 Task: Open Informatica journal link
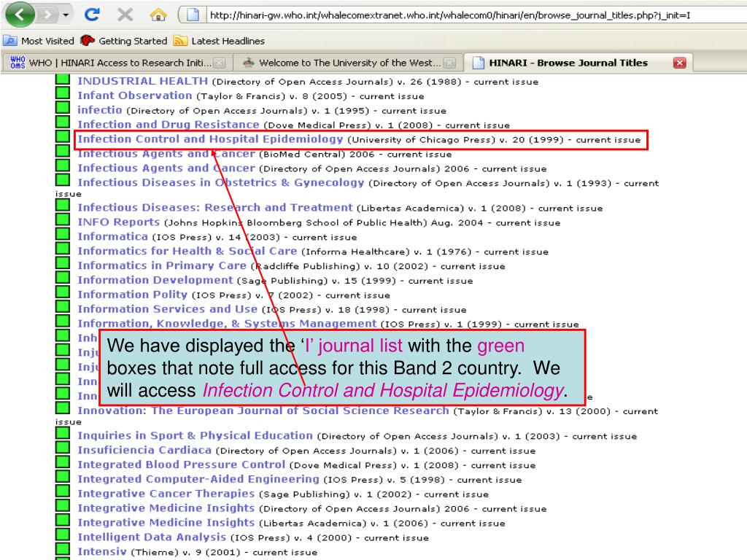click(x=112, y=237)
